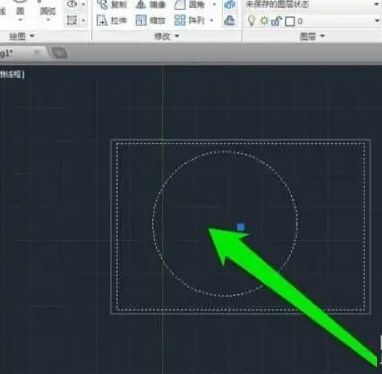Expand the Layers (图层) panel

click(312, 36)
